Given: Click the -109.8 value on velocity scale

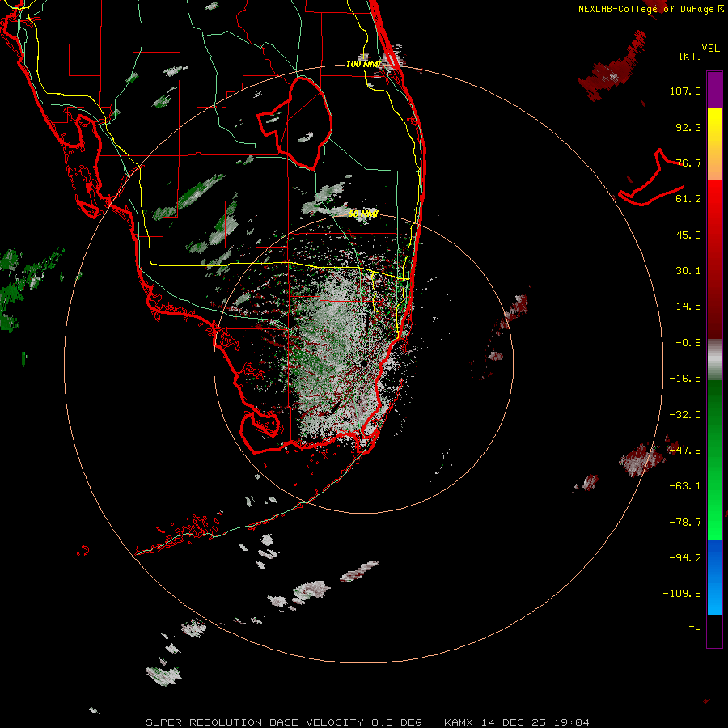Looking at the screenshot, I should click(x=682, y=594).
